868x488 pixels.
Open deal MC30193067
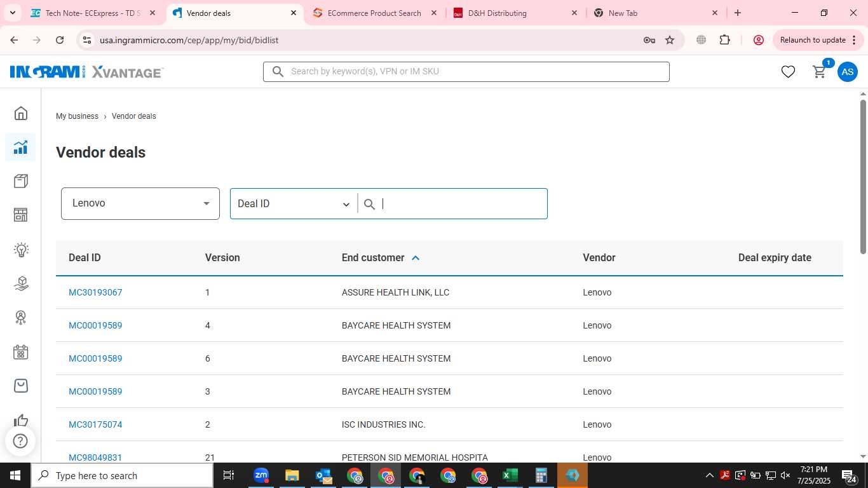pos(95,292)
